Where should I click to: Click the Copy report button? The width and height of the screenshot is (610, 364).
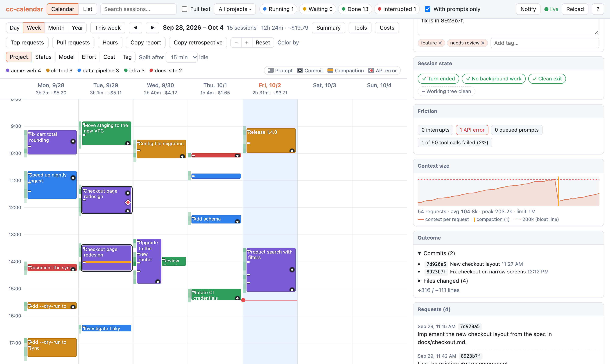point(146,43)
